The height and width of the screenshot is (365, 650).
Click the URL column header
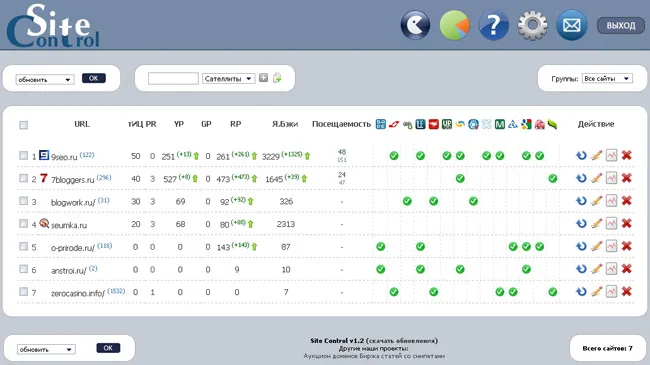pyautogui.click(x=82, y=124)
